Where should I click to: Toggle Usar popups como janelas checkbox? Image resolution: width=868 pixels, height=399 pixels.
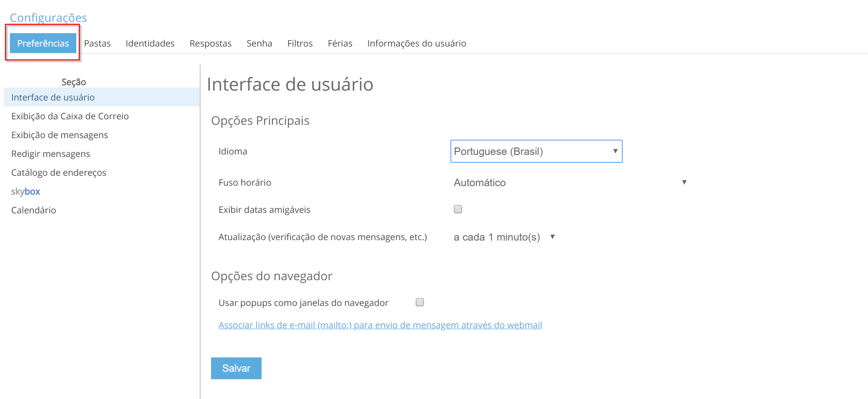(x=420, y=302)
